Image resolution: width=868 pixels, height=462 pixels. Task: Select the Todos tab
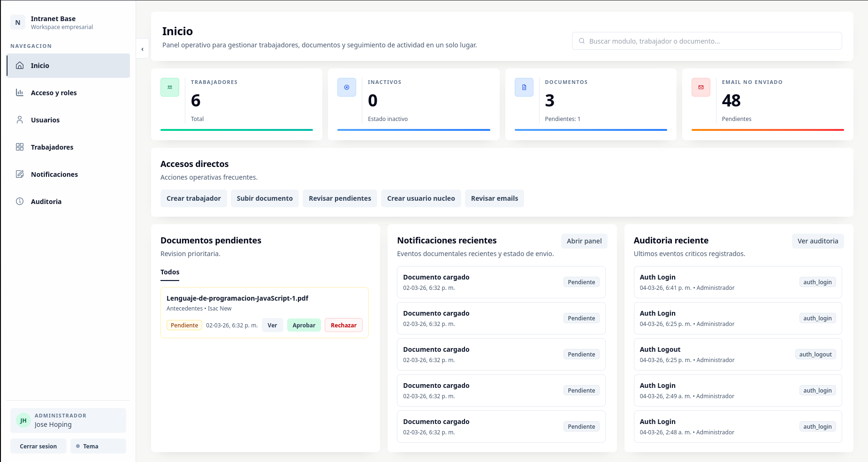170,273
